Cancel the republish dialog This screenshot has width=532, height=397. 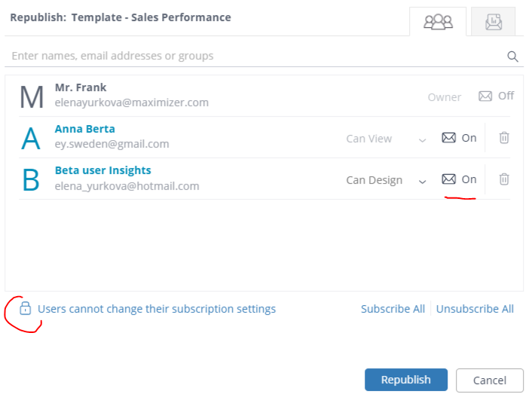tap(490, 380)
